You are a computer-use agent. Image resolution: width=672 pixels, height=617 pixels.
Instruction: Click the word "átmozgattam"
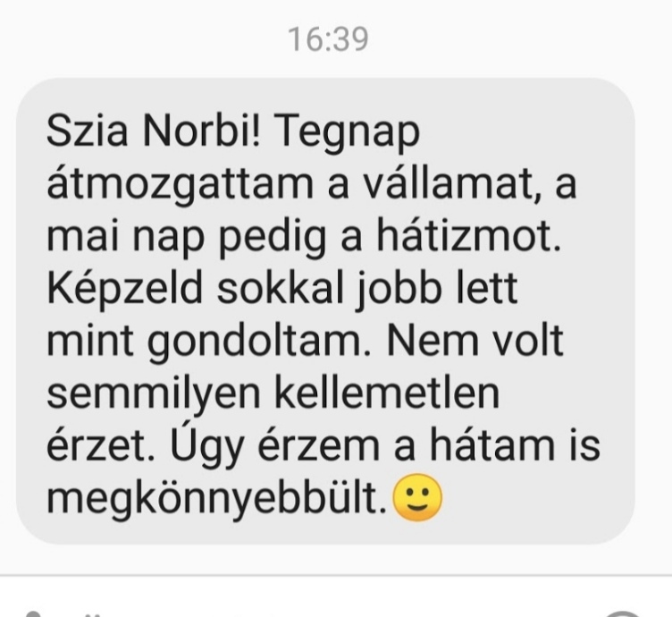tap(180, 186)
